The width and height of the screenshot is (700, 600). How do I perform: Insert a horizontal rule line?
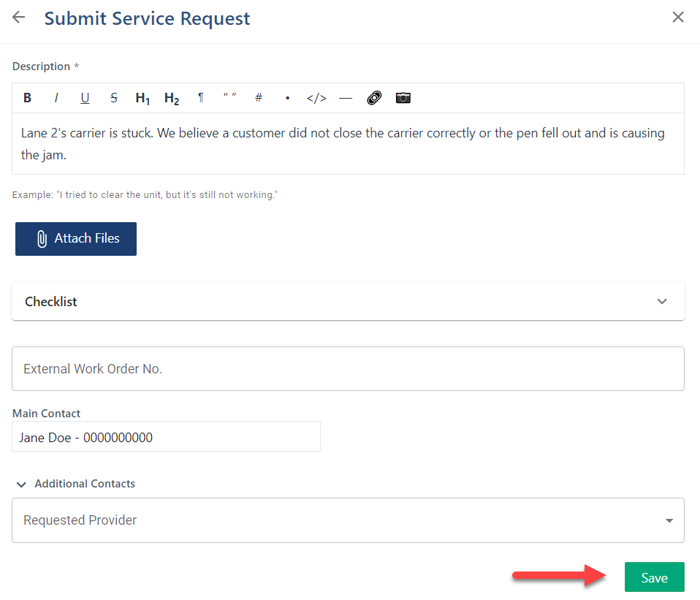[346, 98]
